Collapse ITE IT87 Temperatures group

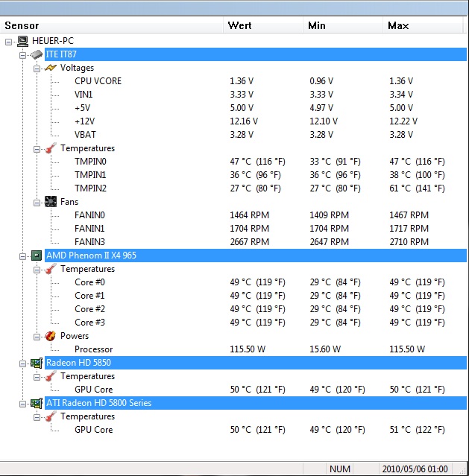37,150
